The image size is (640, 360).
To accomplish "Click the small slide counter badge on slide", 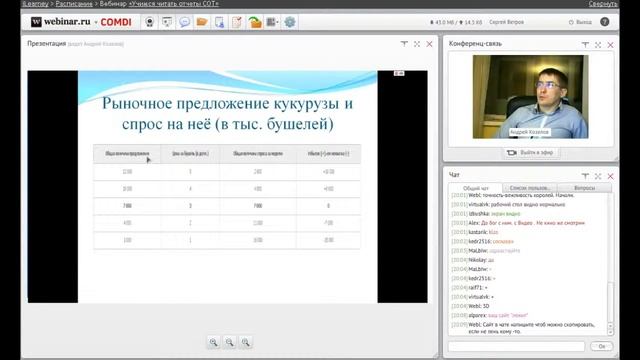I will pyautogui.click(x=399, y=73).
